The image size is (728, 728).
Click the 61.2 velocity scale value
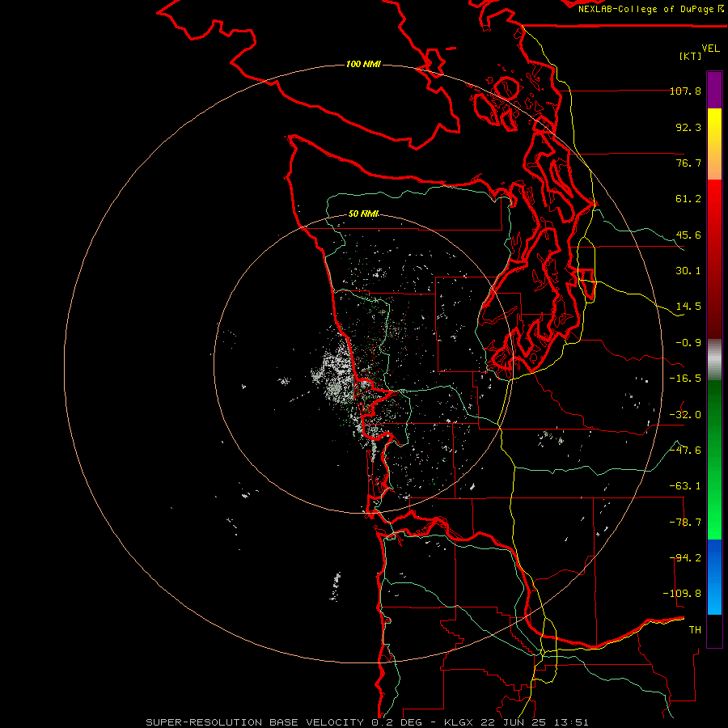point(688,199)
